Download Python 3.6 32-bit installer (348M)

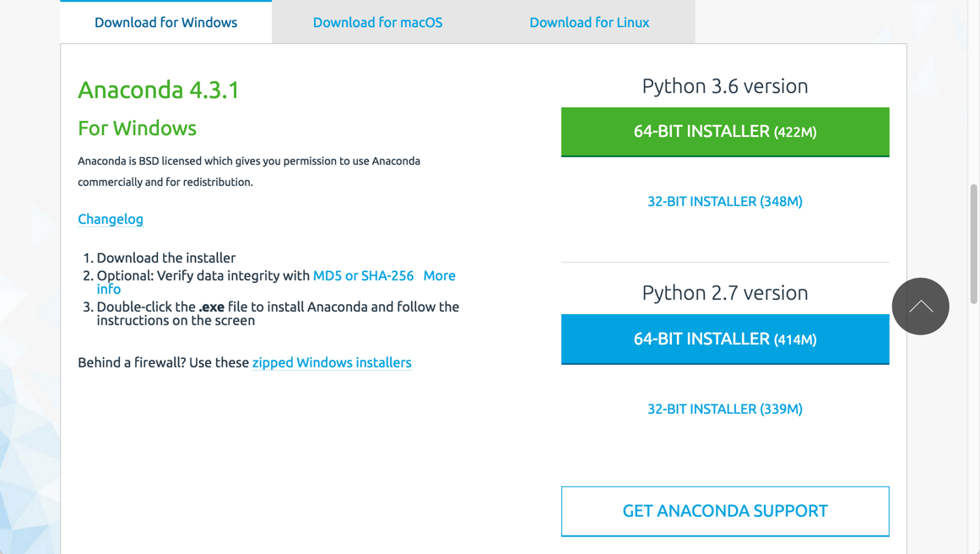pos(725,201)
